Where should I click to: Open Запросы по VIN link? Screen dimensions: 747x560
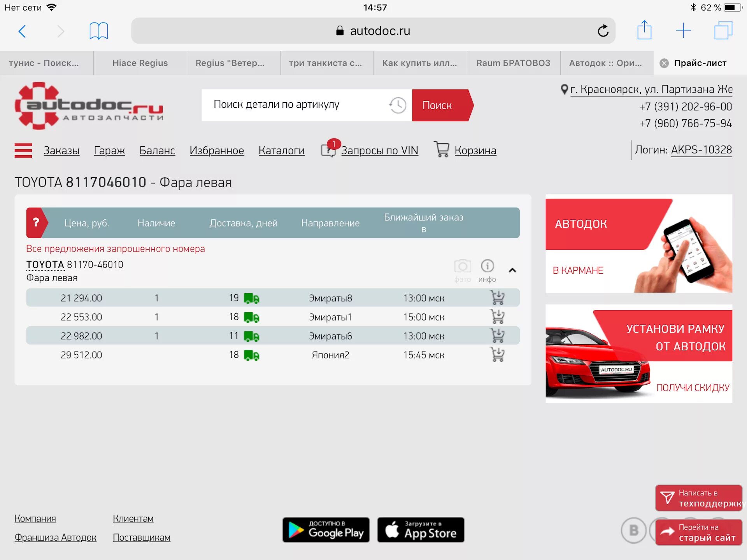tap(380, 150)
